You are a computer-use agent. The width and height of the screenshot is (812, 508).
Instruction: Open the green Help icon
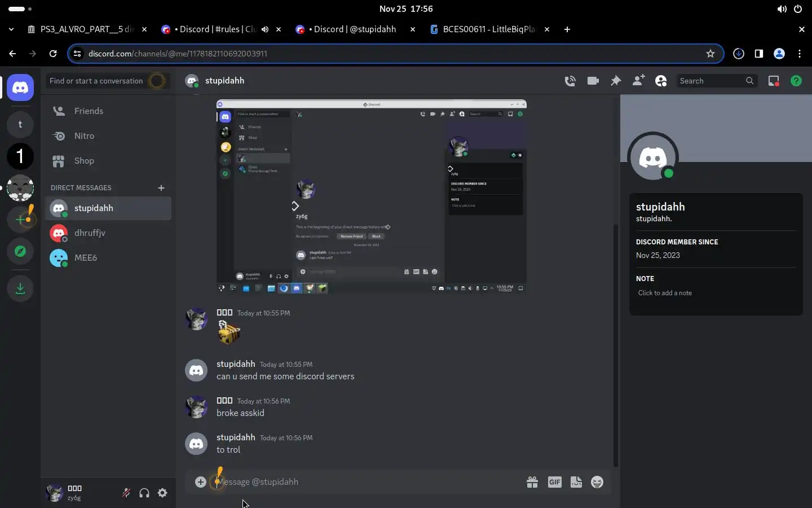(x=796, y=81)
